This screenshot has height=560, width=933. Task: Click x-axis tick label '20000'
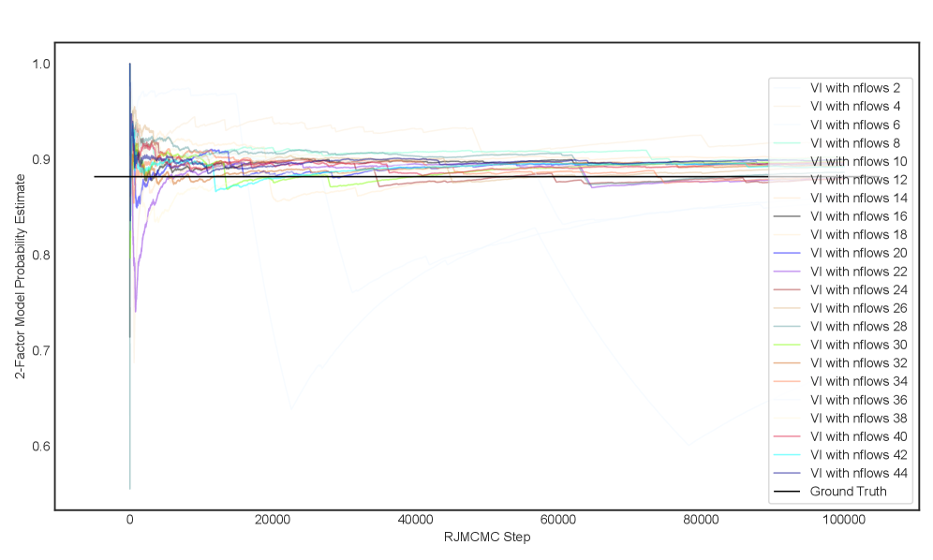click(273, 520)
